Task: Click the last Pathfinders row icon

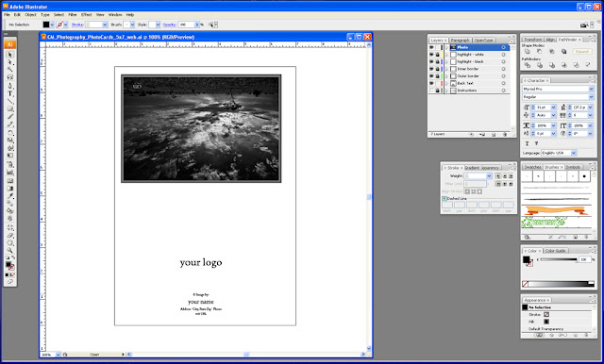Action: pos(588,65)
